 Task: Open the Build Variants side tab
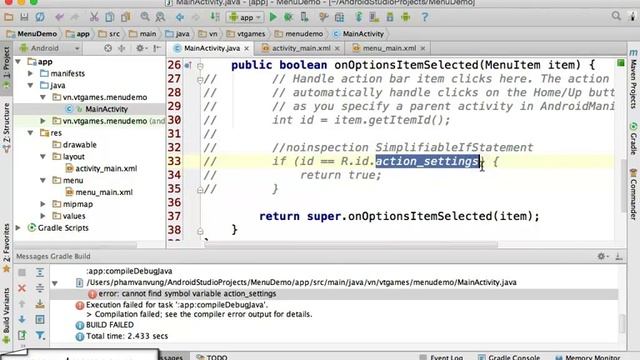click(x=6, y=316)
